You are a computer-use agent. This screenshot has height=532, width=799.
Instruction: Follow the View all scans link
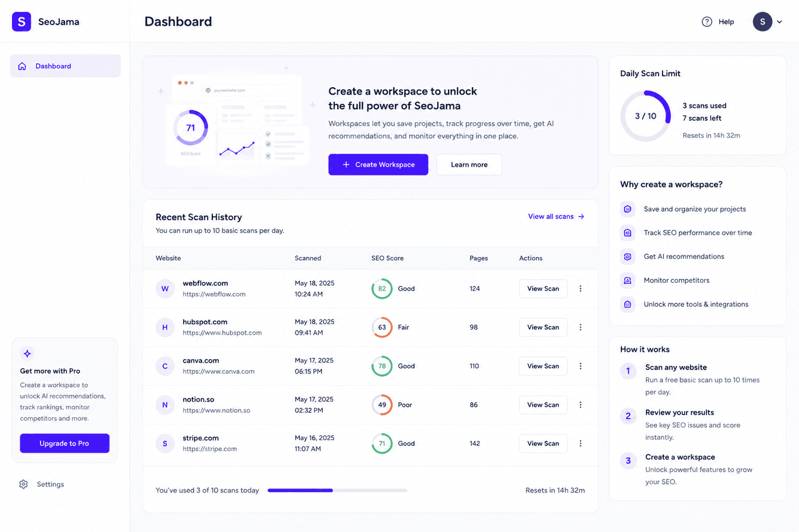click(556, 217)
